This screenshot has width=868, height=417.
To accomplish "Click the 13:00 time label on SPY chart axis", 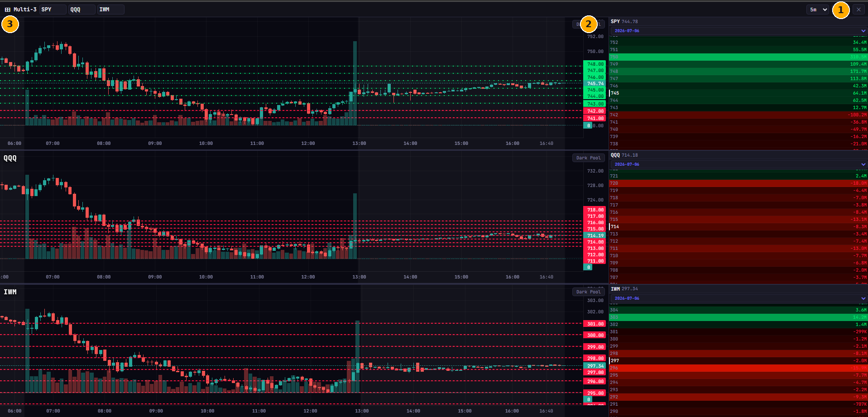I will click(x=359, y=144).
